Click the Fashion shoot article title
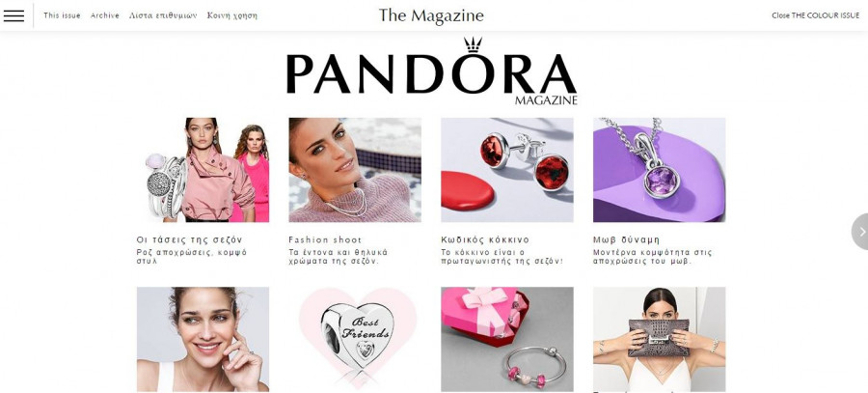Image resolution: width=868 pixels, height=393 pixels. (325, 240)
